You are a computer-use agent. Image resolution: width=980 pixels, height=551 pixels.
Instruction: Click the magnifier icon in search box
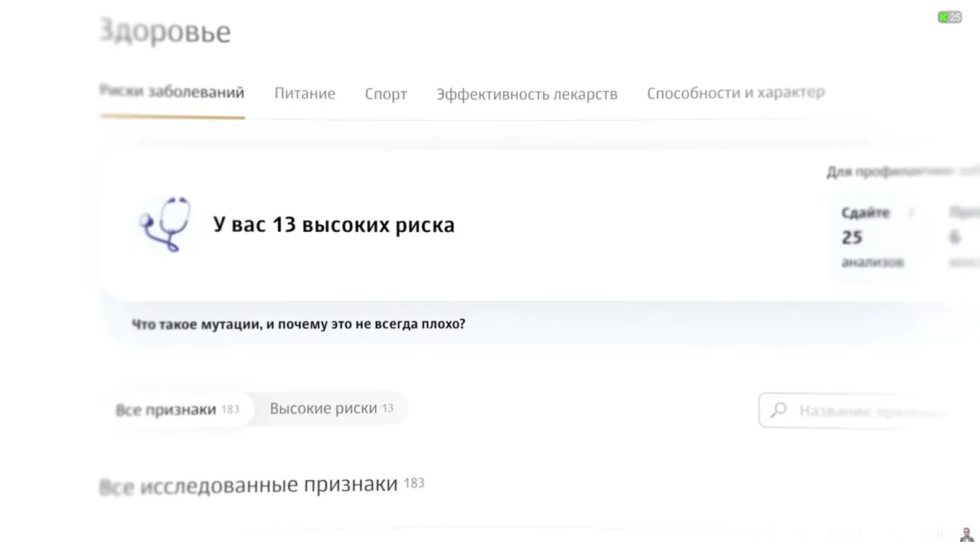coord(779,410)
